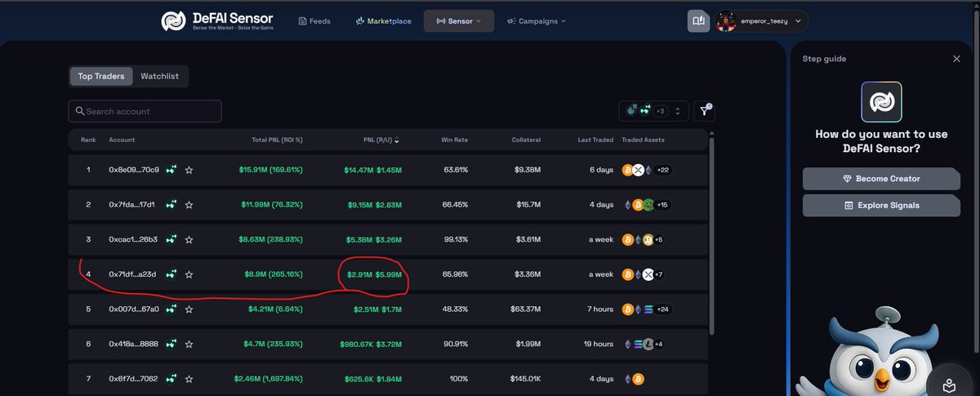
Task: Click the Pepe frog asset icon in rank 2
Action: 648,204
